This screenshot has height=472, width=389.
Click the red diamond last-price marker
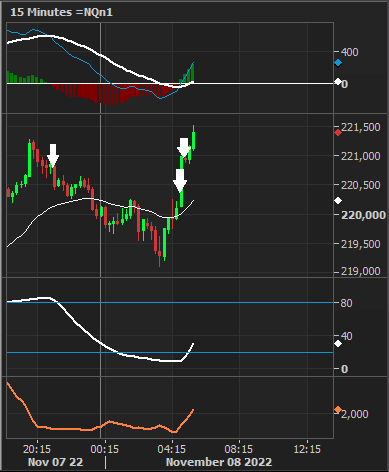click(x=338, y=133)
